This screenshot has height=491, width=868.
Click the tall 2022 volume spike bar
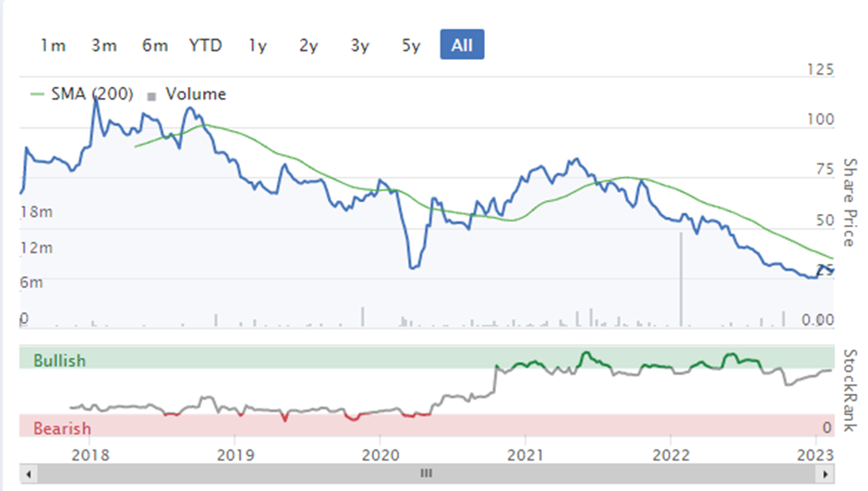coord(681,279)
